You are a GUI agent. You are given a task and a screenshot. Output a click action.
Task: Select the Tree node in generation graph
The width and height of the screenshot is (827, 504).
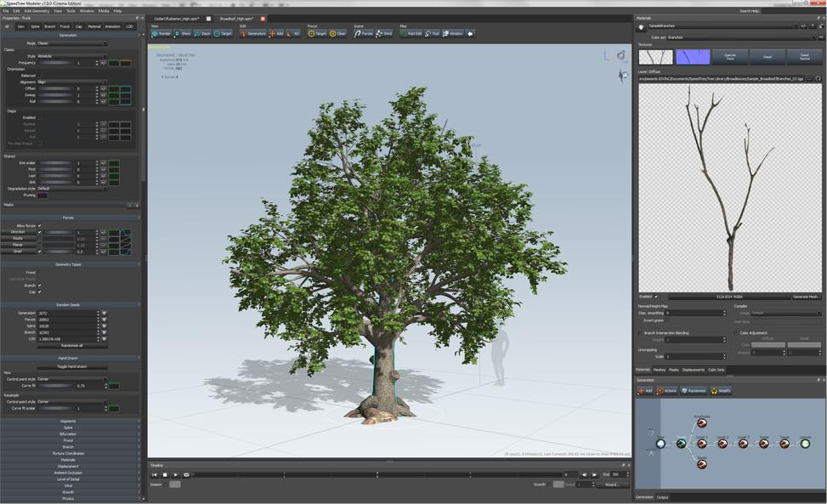(660, 444)
